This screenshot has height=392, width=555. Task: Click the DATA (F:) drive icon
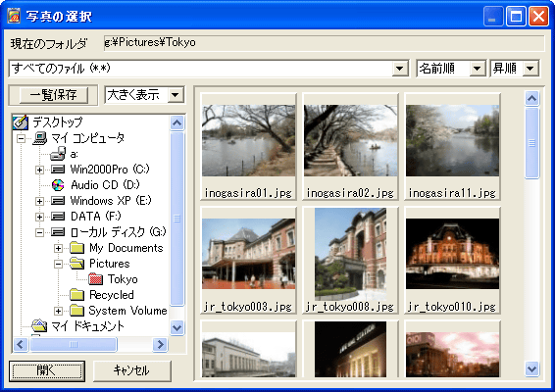pos(58,217)
